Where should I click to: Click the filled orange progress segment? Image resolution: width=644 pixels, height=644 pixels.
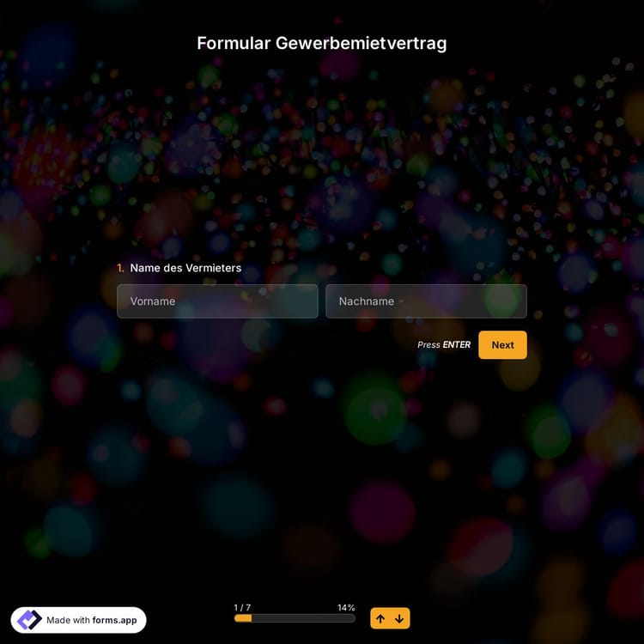(x=243, y=618)
